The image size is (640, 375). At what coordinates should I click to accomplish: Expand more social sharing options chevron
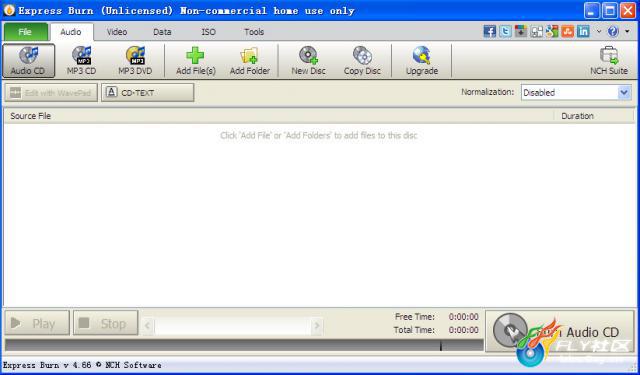pos(598,31)
